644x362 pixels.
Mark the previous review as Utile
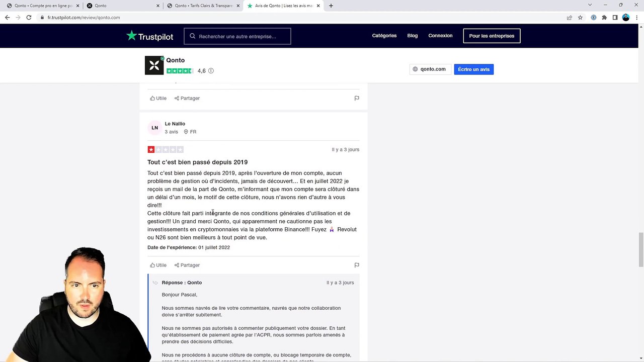click(x=158, y=98)
